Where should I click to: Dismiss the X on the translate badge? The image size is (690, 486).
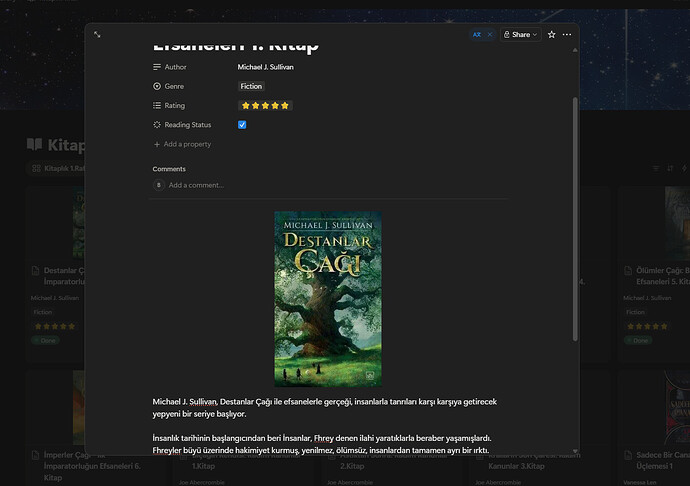pyautogui.click(x=490, y=34)
